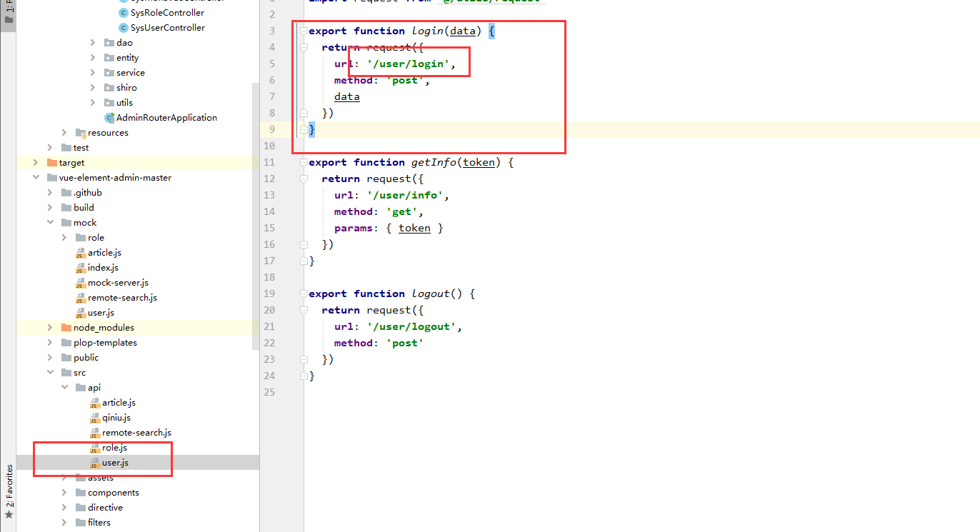Fold the getInfo function at line 11

(x=304, y=162)
